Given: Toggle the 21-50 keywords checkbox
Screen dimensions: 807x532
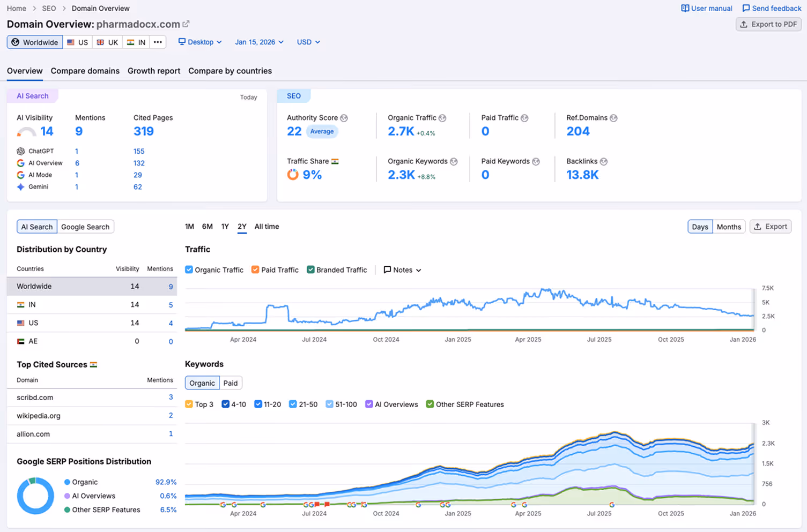Looking at the screenshot, I should [x=293, y=404].
